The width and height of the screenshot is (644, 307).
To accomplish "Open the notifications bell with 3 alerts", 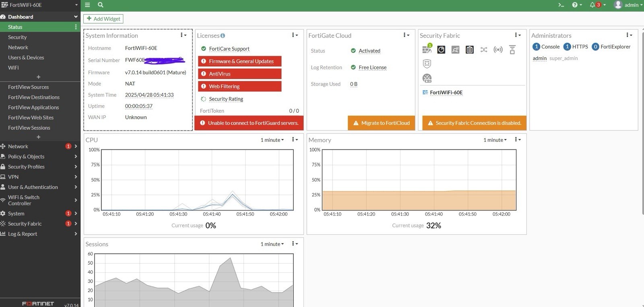I will tap(598, 5).
